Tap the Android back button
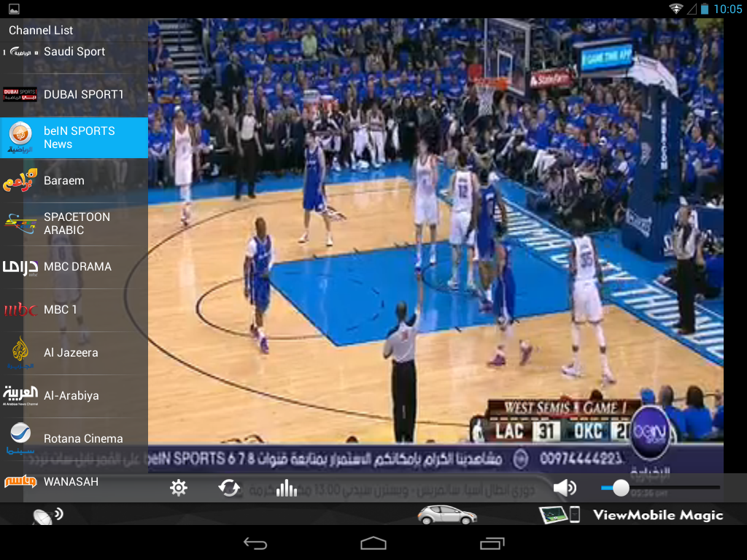 pyautogui.click(x=255, y=543)
